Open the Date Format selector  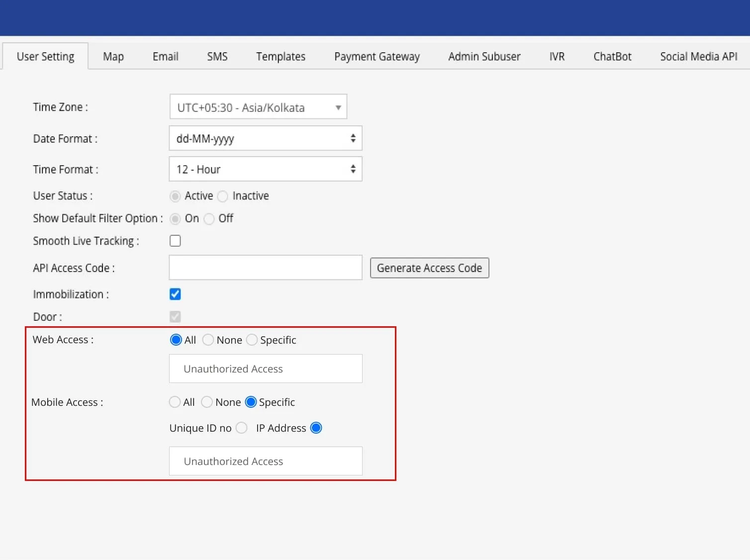click(265, 138)
